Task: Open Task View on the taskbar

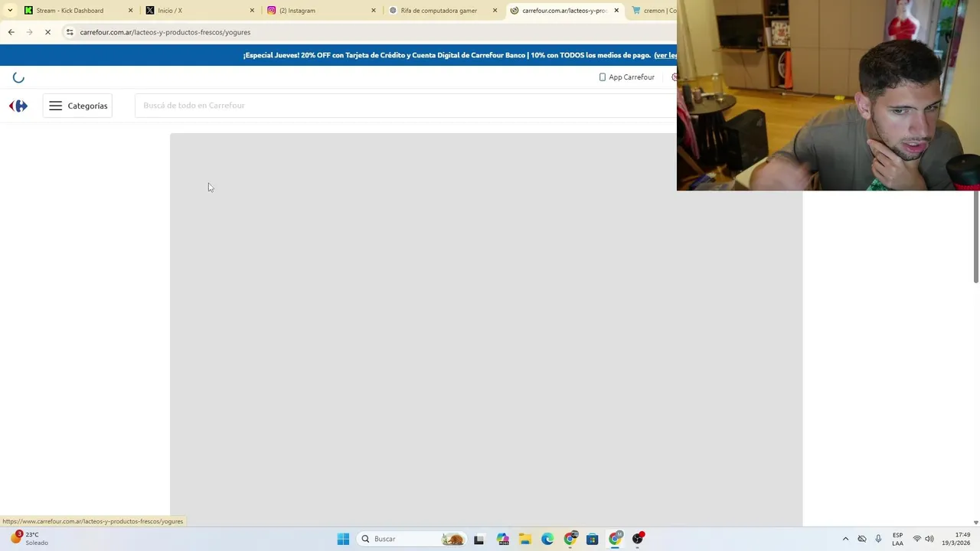Action: click(479, 539)
